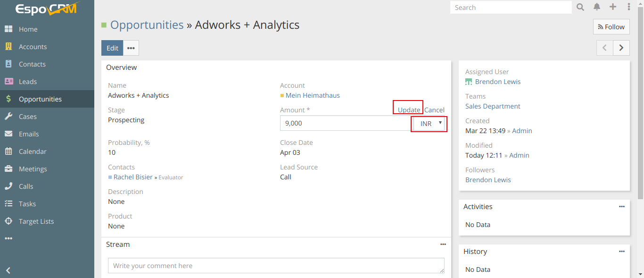This screenshot has width=644, height=278.
Task: Collapse the sidebar with the arrow
Action: tap(8, 270)
